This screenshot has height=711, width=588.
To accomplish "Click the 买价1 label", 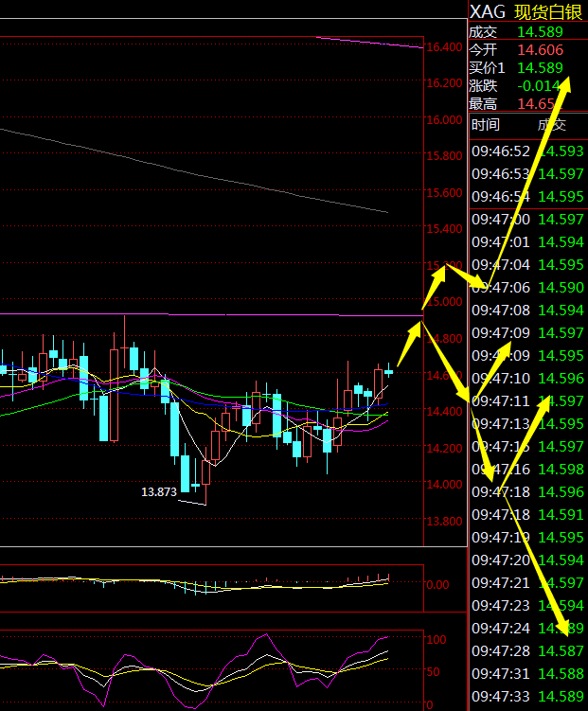I will click(x=487, y=68).
